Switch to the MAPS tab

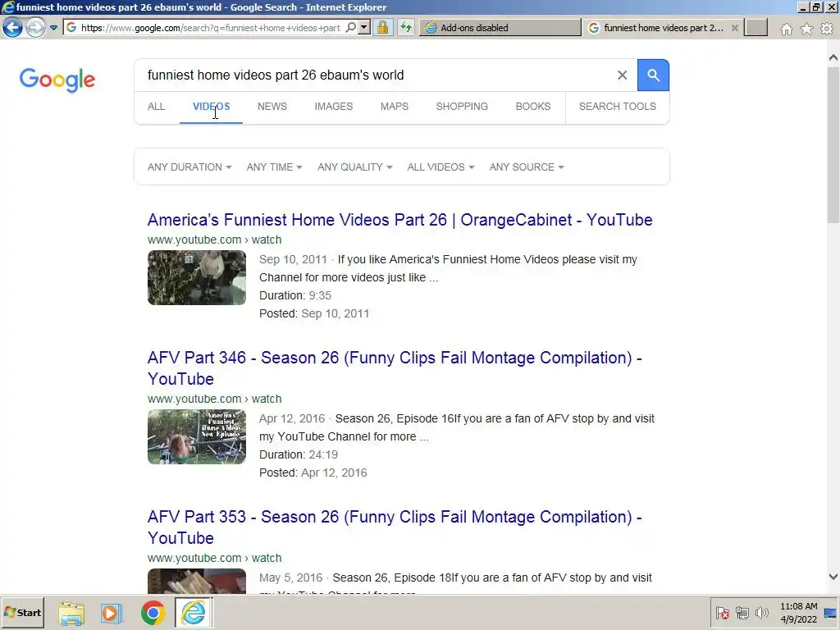coord(395,107)
